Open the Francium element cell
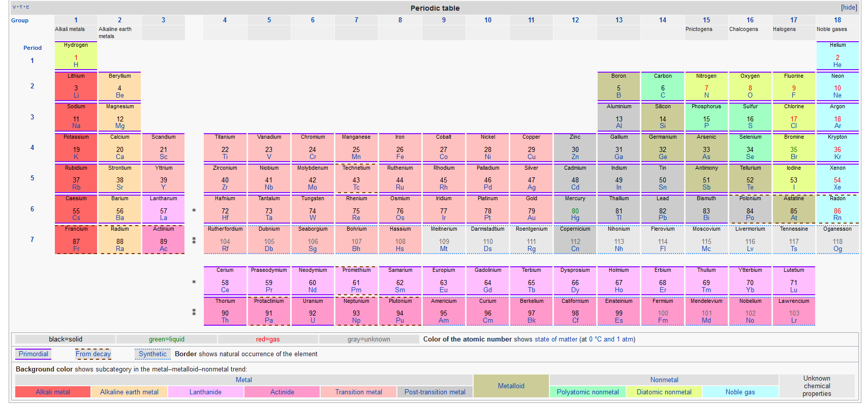Screen dimensions: 868x405 tap(76, 239)
